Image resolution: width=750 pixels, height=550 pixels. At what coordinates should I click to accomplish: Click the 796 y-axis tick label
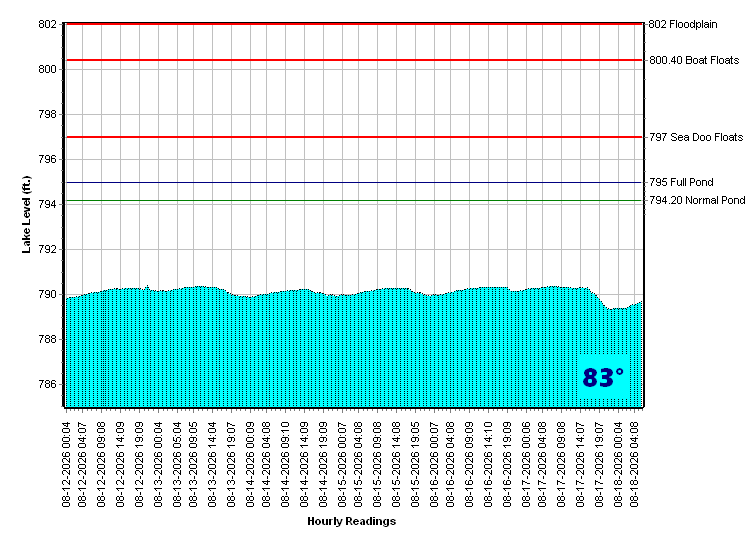point(47,159)
